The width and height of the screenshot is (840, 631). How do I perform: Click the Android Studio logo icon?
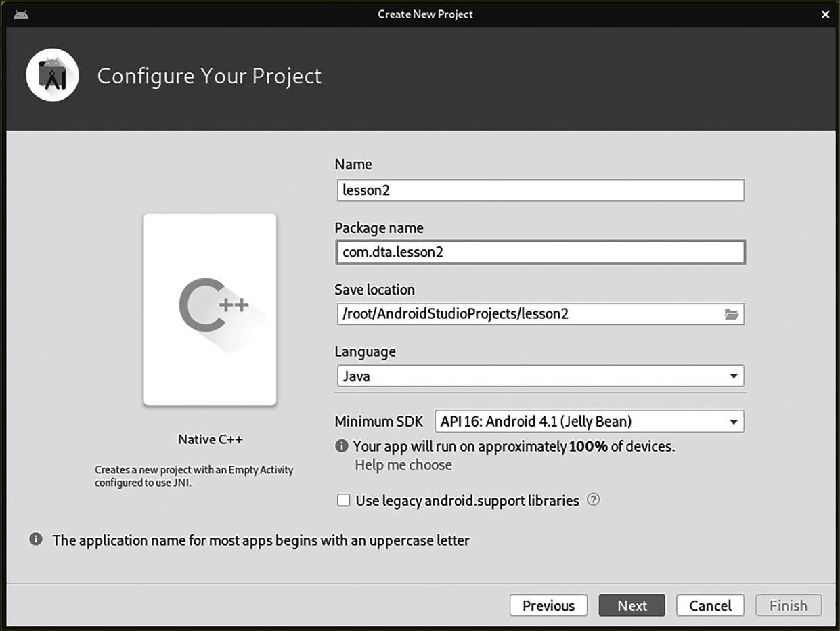pos(52,75)
